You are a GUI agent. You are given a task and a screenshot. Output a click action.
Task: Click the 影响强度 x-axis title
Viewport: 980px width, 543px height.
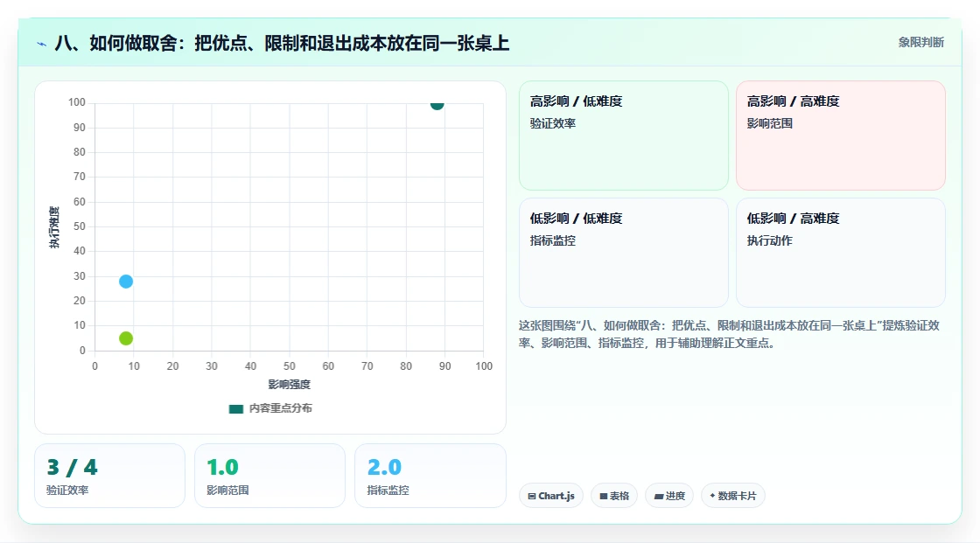290,384
